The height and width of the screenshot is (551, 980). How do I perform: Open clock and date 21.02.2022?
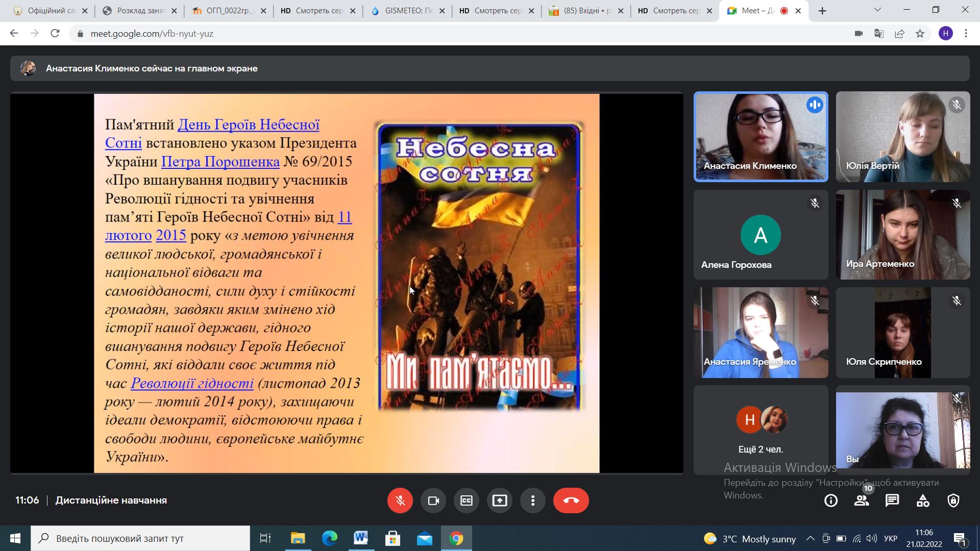point(924,538)
